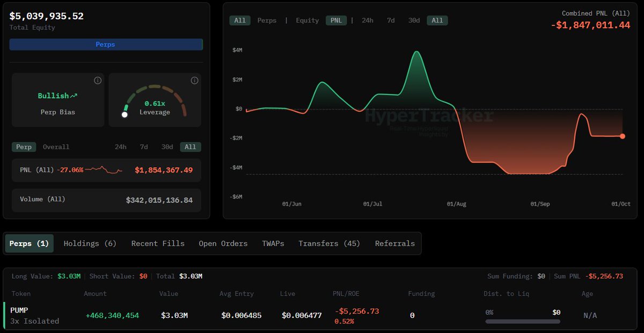Click the PNL sparkline mini chart

(104, 170)
